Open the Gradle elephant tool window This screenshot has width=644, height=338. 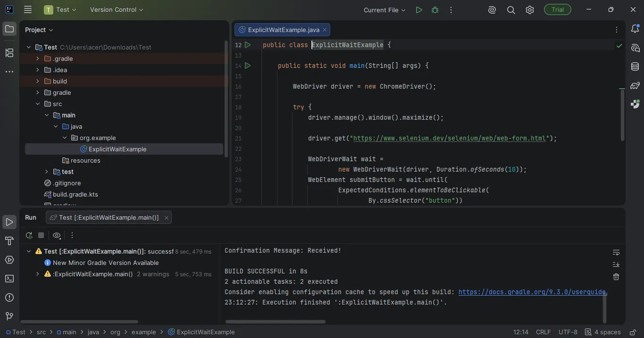pyautogui.click(x=635, y=86)
